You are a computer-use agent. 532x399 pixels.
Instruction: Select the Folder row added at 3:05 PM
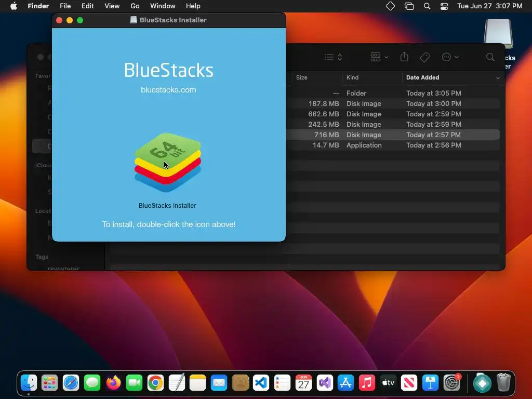[x=393, y=93]
